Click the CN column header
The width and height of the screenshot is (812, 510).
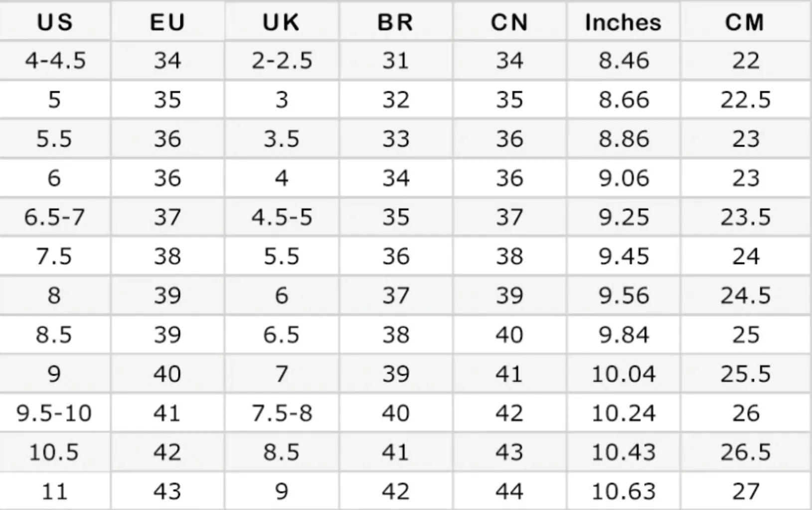click(509, 22)
